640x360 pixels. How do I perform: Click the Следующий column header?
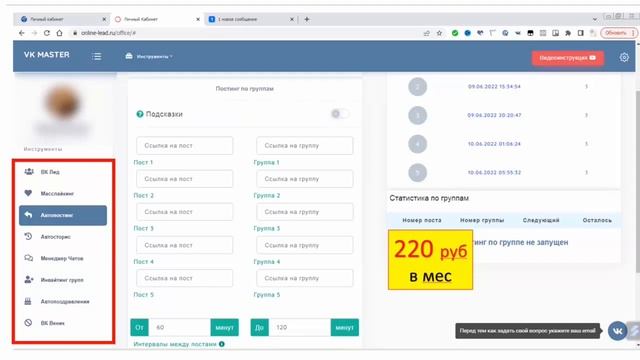[x=541, y=220]
